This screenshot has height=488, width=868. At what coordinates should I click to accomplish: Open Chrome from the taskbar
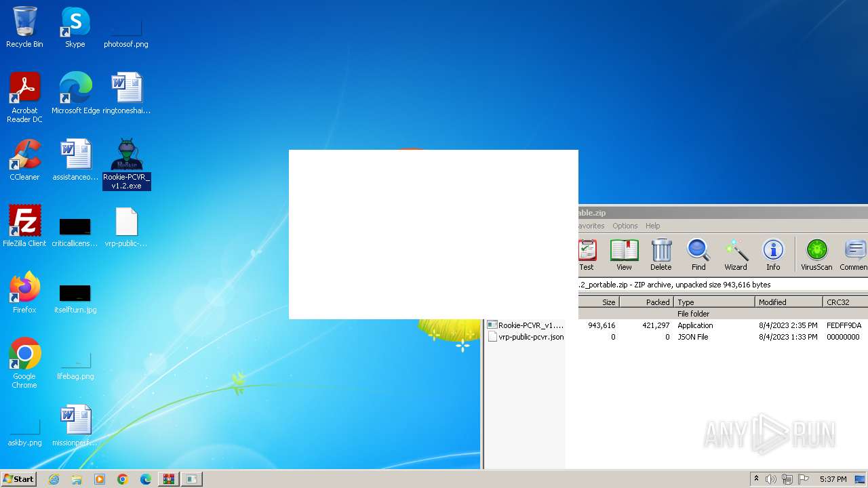(123, 479)
